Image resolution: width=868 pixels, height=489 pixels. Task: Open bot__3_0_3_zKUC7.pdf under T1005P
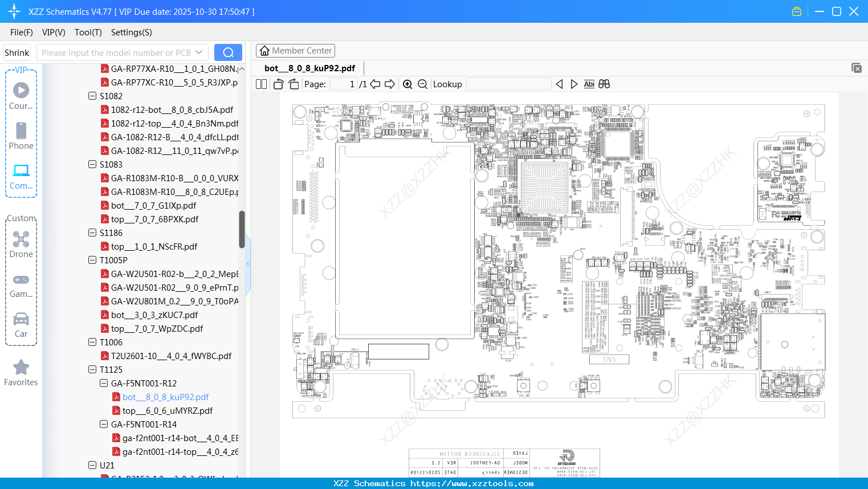(154, 315)
